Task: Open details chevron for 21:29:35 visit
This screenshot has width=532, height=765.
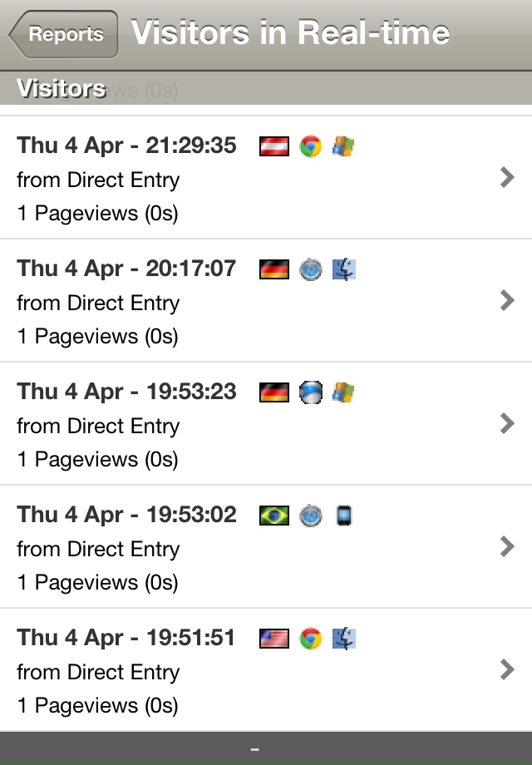Action: tap(507, 178)
